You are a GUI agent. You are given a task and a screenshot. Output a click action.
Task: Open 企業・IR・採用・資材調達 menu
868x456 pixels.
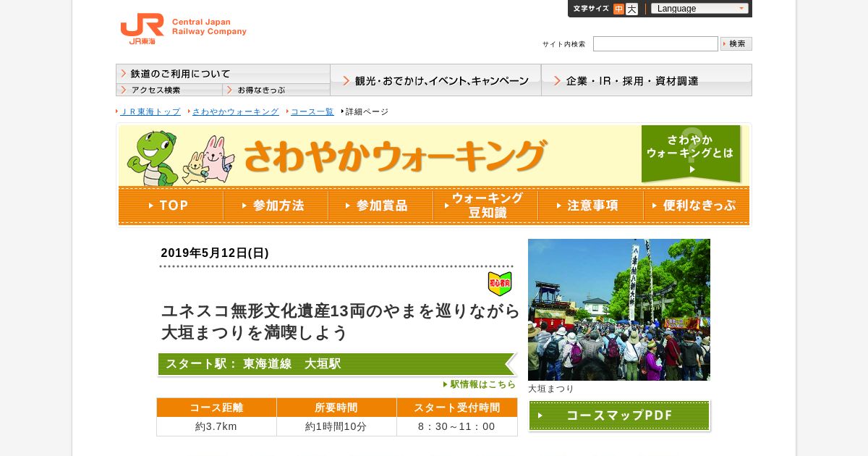[647, 80]
